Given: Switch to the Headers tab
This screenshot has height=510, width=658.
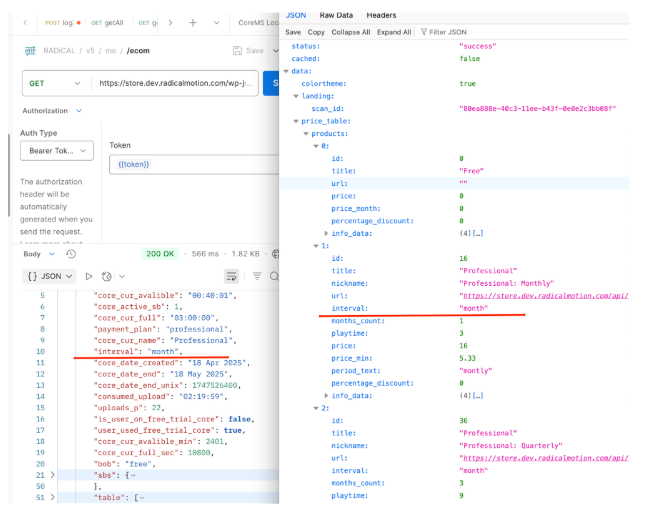Looking at the screenshot, I should [381, 15].
